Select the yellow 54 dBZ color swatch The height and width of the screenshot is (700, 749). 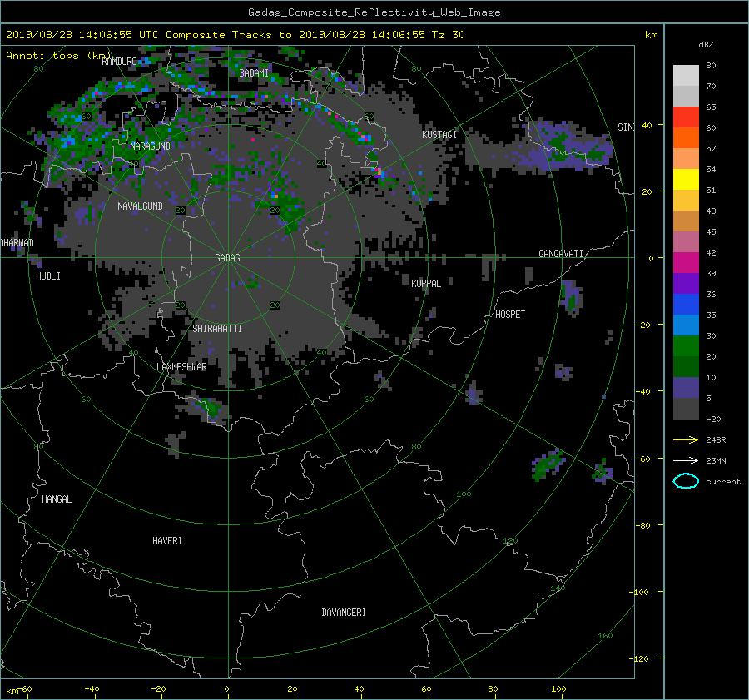pos(686,179)
